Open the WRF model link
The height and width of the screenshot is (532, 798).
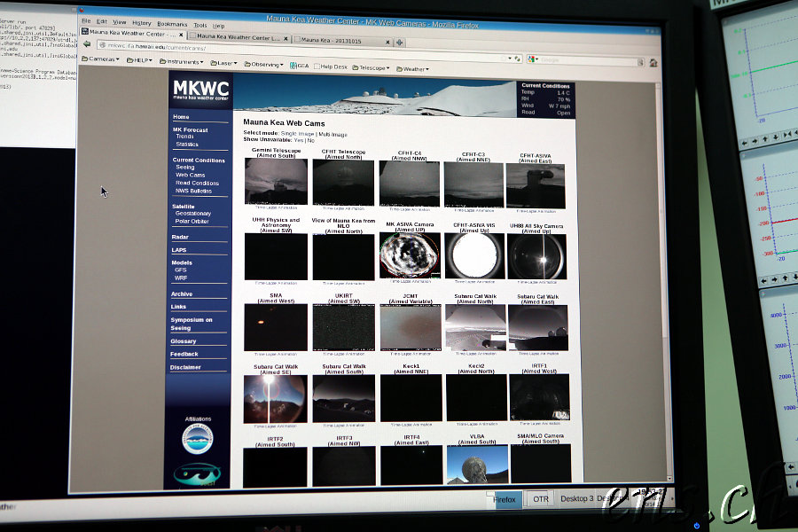click(x=181, y=278)
